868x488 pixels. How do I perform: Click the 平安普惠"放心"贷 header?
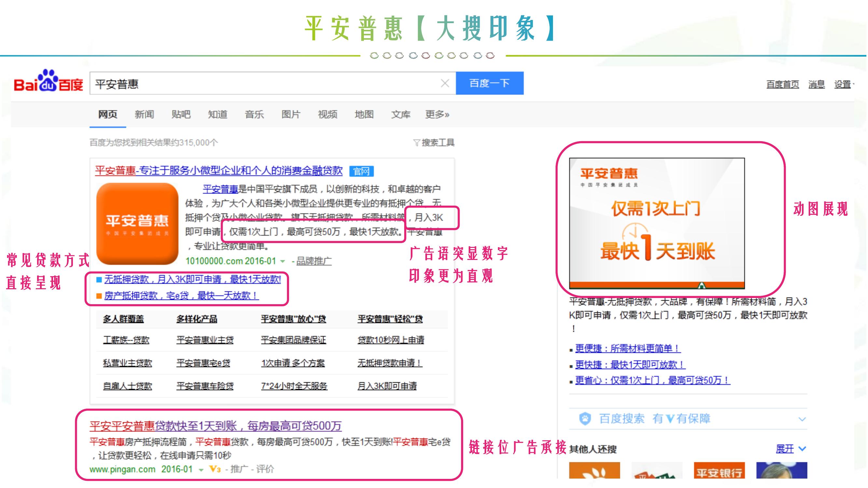click(x=294, y=319)
